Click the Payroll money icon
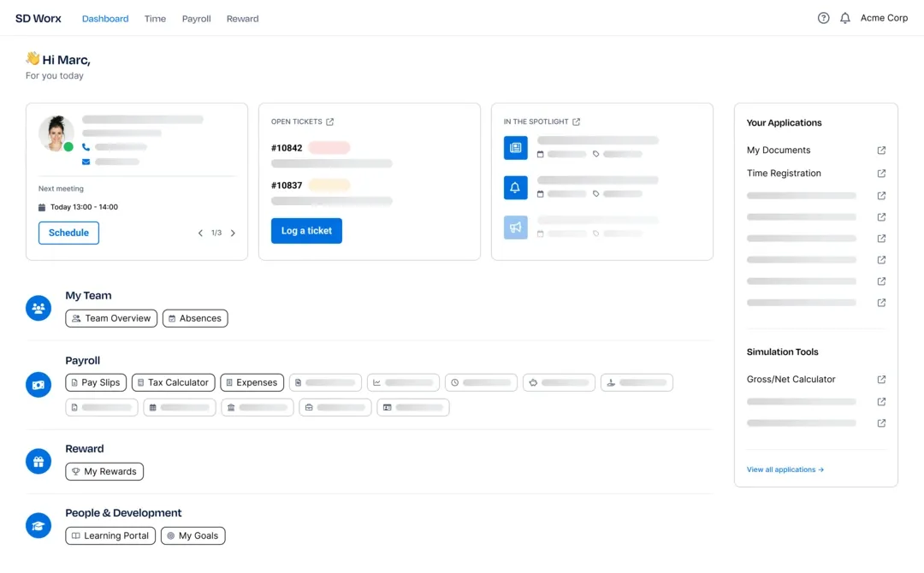 pyautogui.click(x=38, y=385)
